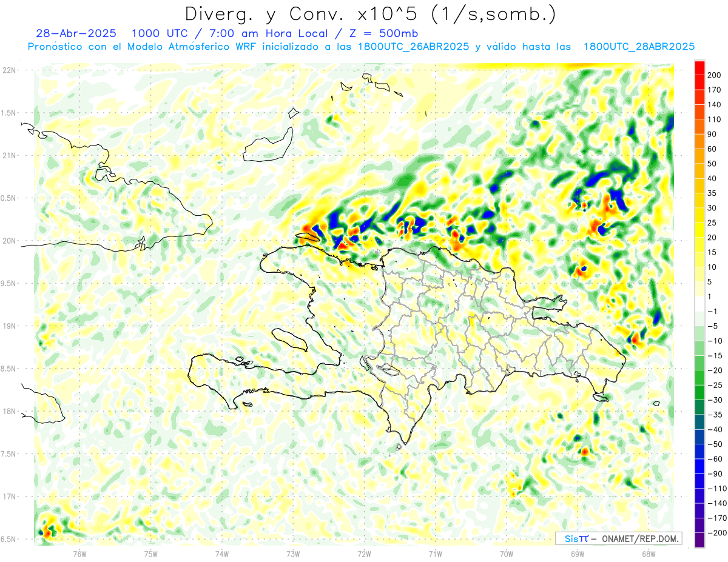Image resolution: width=728 pixels, height=562 pixels.
Task: Click colorbar value '-30'
Action: click(715, 400)
